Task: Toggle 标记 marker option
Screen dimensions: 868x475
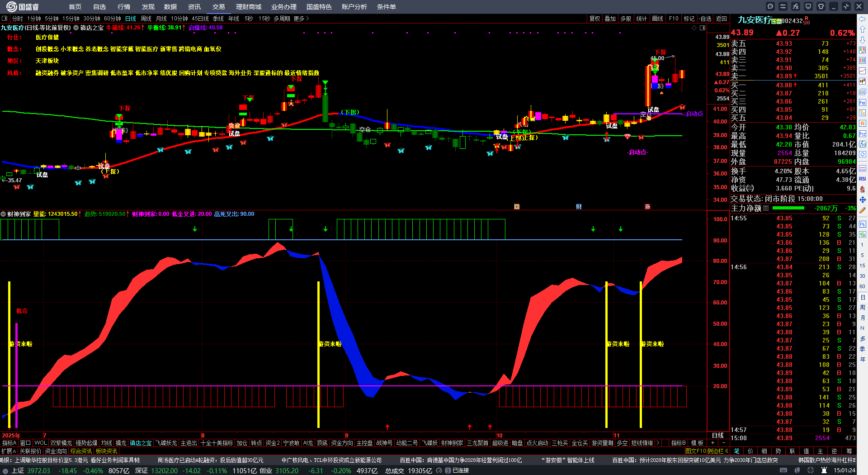Action: coord(689,19)
